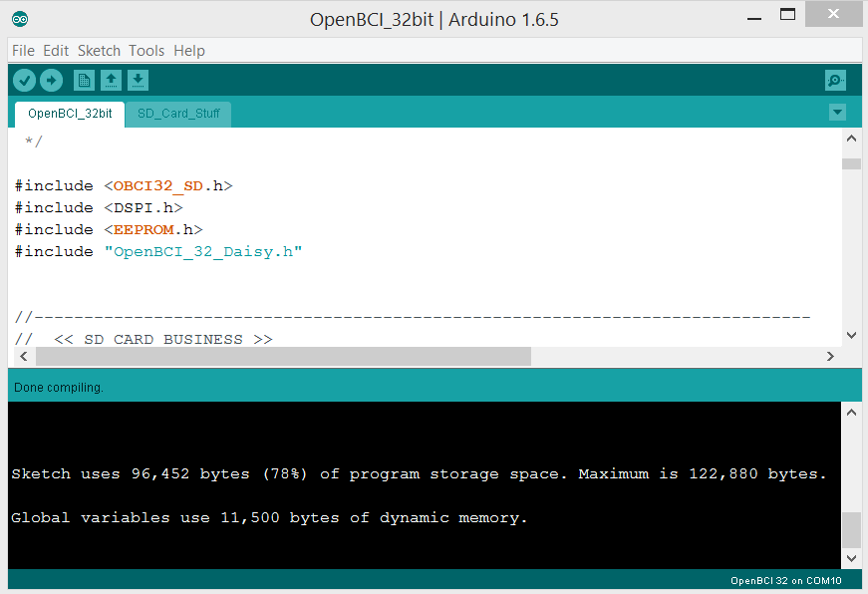Click the editor vertical scrollbar thumb

tap(851, 163)
